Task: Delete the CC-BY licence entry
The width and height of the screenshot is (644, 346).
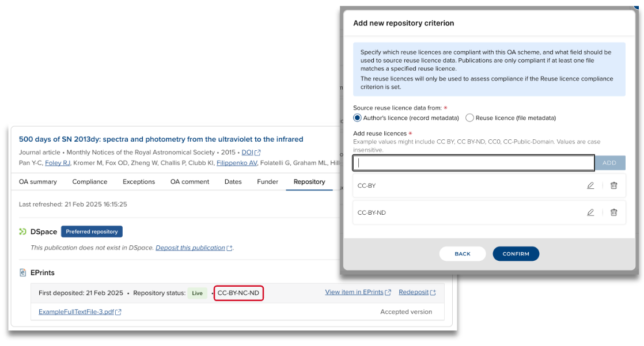Action: [x=614, y=185]
